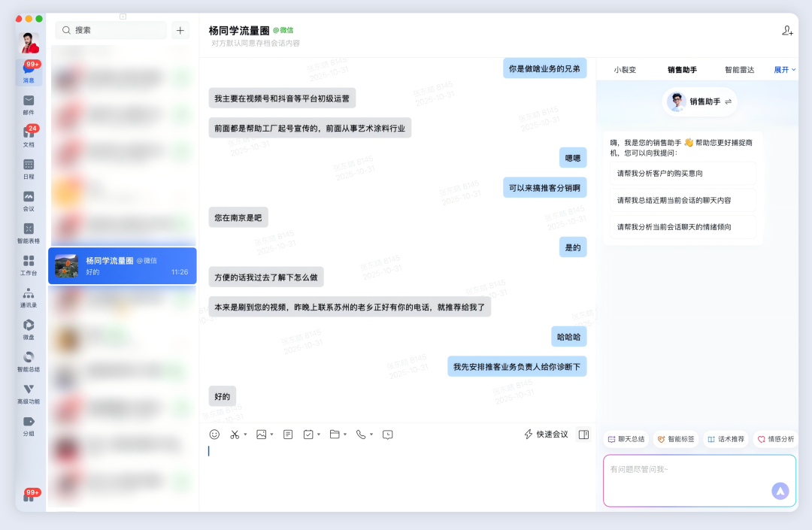
Task: Click 展开 to expand the assistant panel
Action: pyautogui.click(x=780, y=69)
